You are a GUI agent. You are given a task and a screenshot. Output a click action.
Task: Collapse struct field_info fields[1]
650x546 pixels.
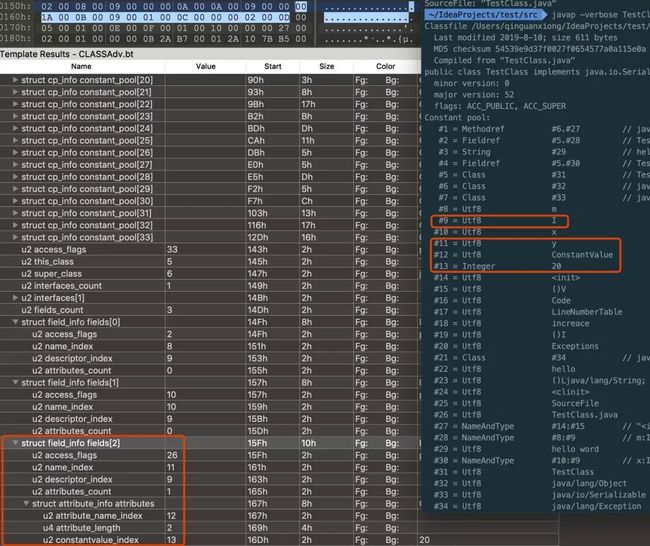(15, 382)
